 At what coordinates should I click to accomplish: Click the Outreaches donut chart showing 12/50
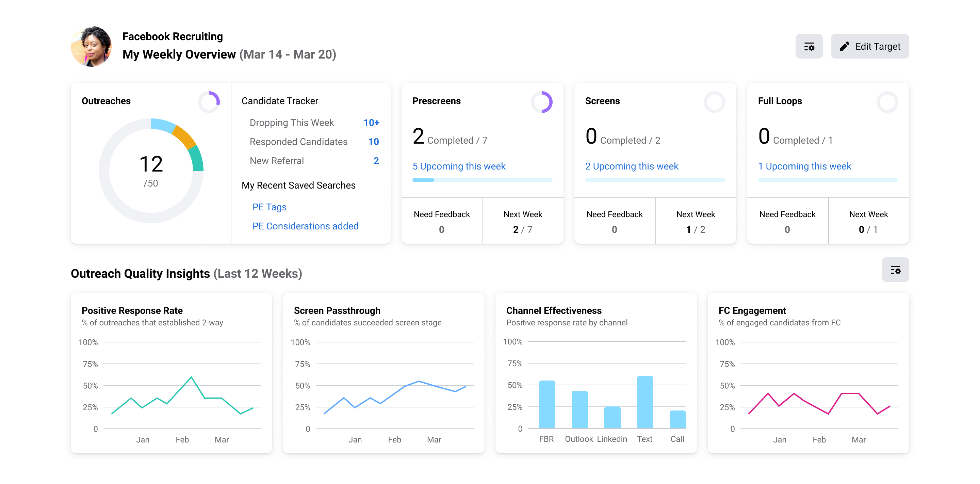click(x=151, y=171)
